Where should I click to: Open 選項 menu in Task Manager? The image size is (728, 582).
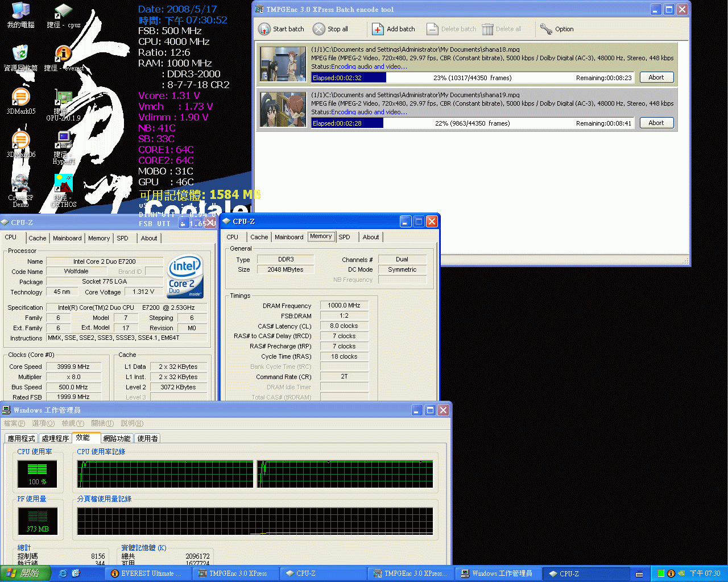point(43,423)
